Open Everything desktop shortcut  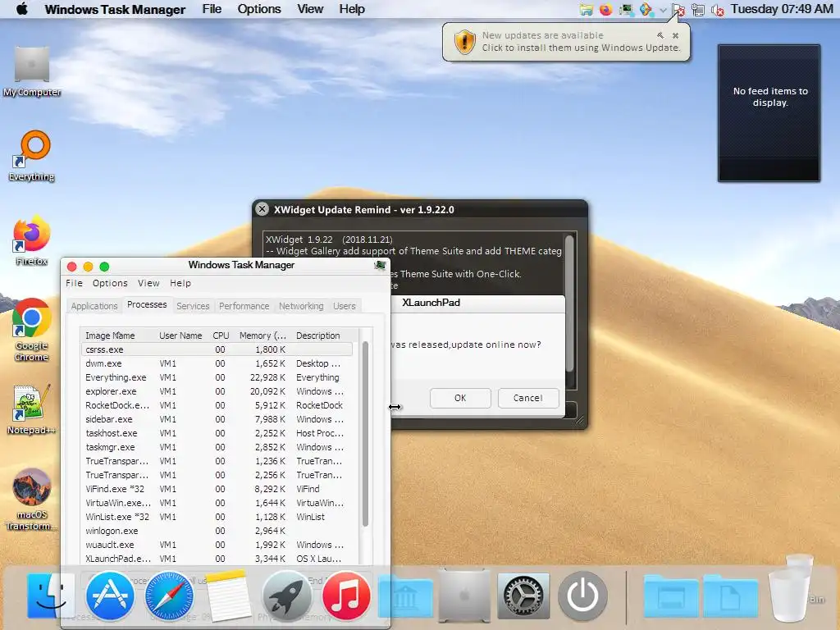32,157
